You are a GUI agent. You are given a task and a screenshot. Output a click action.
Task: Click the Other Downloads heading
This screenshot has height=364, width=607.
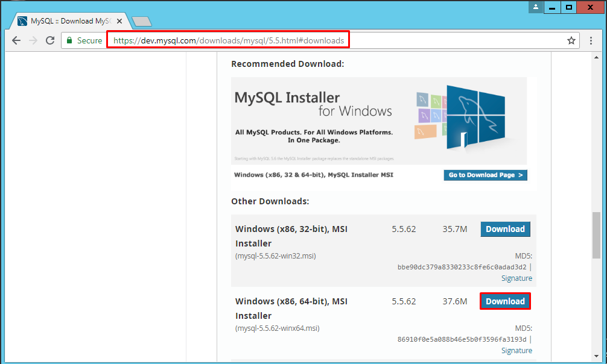(270, 201)
